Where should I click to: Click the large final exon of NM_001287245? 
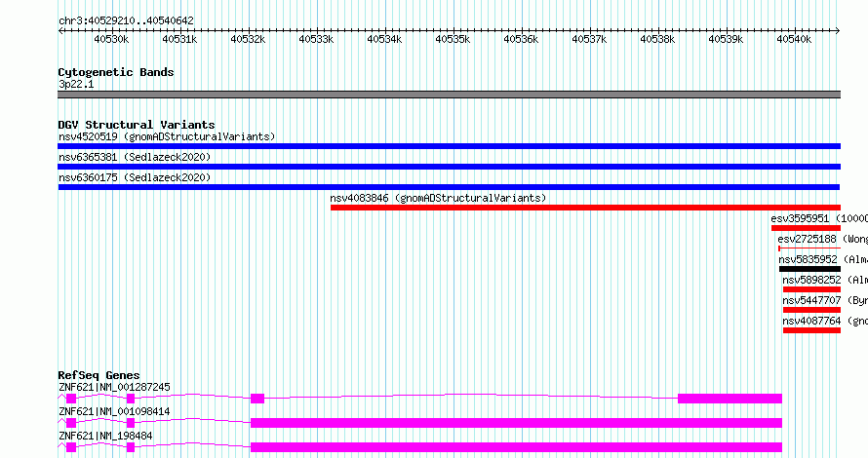point(730,399)
